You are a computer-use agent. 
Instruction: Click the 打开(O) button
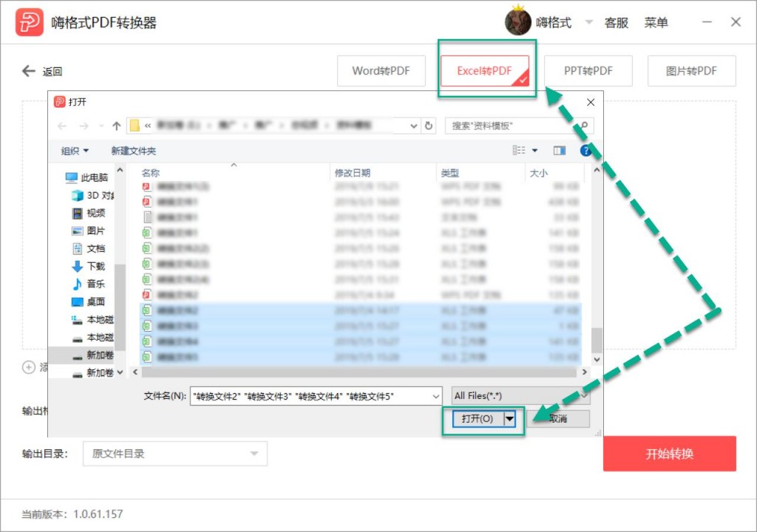478,418
